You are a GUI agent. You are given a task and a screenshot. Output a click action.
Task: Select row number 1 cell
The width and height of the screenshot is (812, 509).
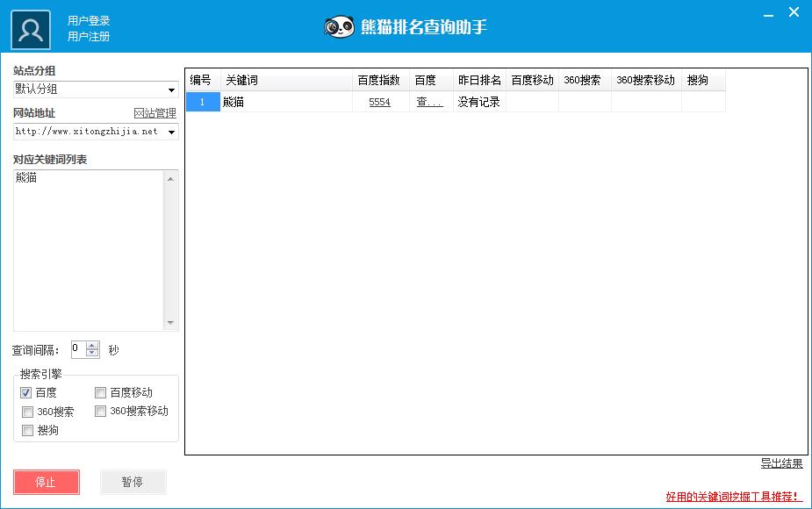(203, 102)
